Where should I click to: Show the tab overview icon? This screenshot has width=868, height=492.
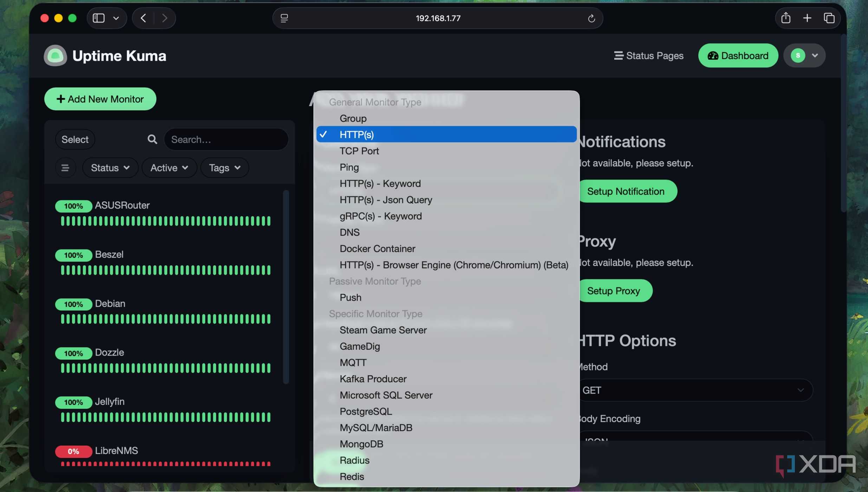click(x=829, y=18)
